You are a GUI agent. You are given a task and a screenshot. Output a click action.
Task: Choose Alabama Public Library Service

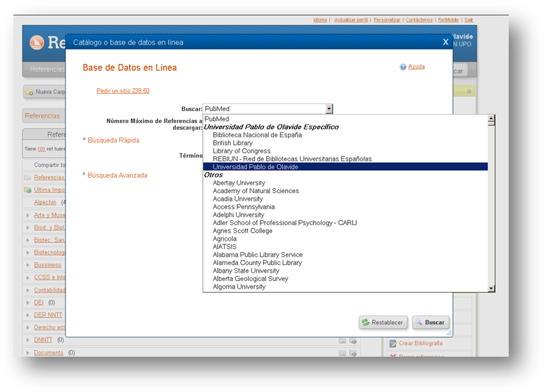345,255
